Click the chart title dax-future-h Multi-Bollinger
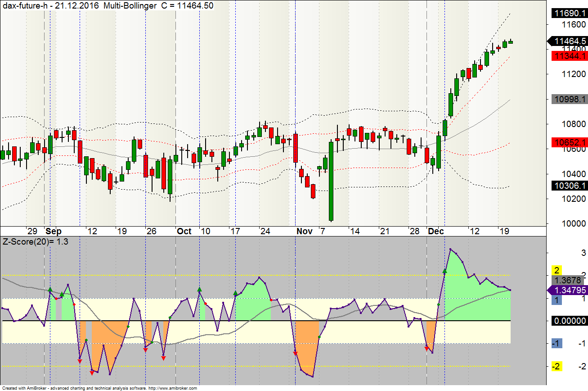Viewport: 588px width, 391px height. click(107, 5)
